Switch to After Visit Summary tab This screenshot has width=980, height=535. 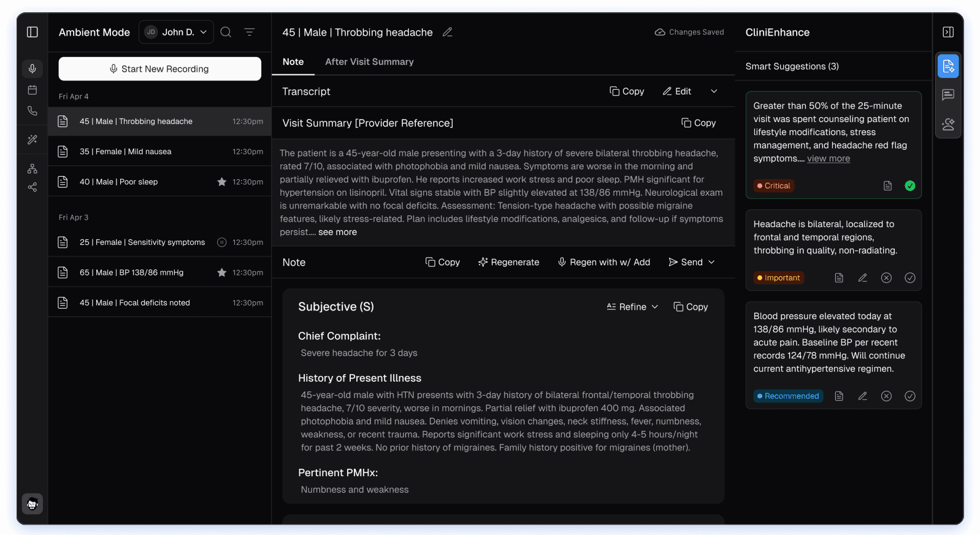[369, 62]
